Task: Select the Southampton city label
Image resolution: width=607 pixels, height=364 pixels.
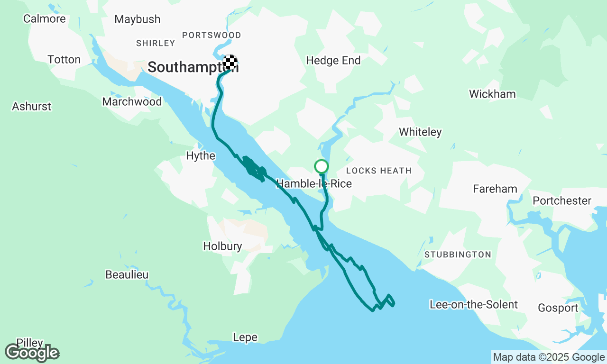Action: pyautogui.click(x=193, y=67)
